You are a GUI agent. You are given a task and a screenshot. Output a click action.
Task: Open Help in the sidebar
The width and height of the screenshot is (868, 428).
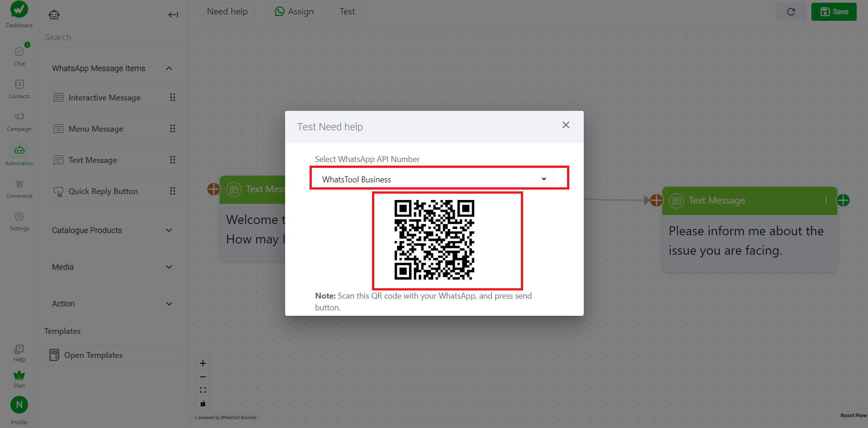tap(19, 353)
